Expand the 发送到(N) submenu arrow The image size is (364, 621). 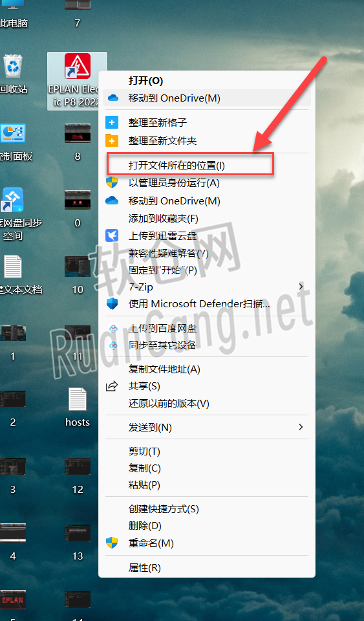click(301, 427)
